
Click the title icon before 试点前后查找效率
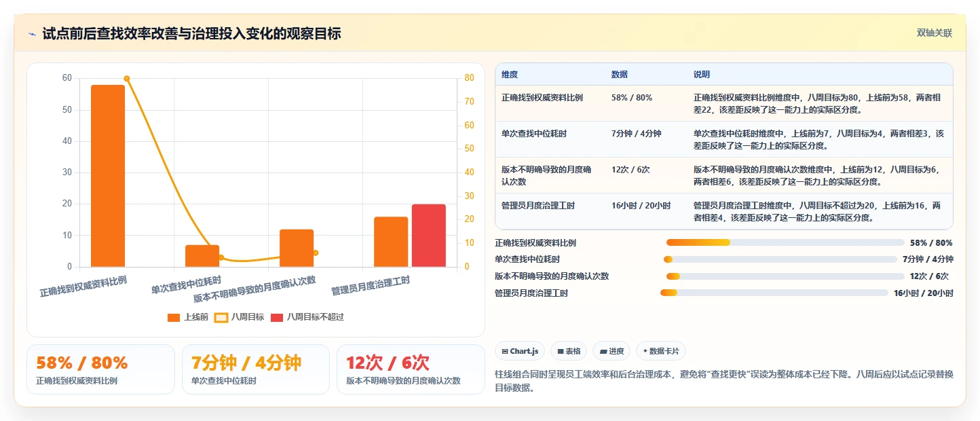click(x=32, y=33)
